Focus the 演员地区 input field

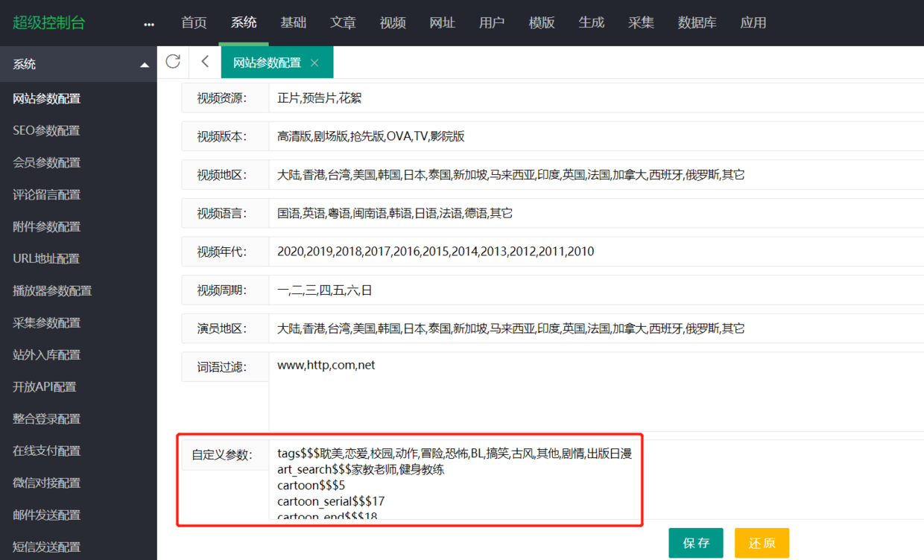coord(596,328)
